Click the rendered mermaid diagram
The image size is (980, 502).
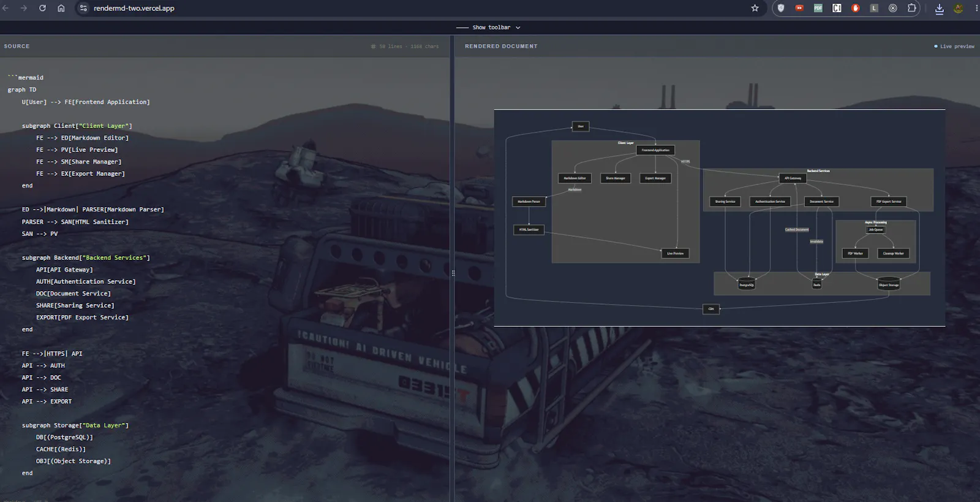[720, 218]
